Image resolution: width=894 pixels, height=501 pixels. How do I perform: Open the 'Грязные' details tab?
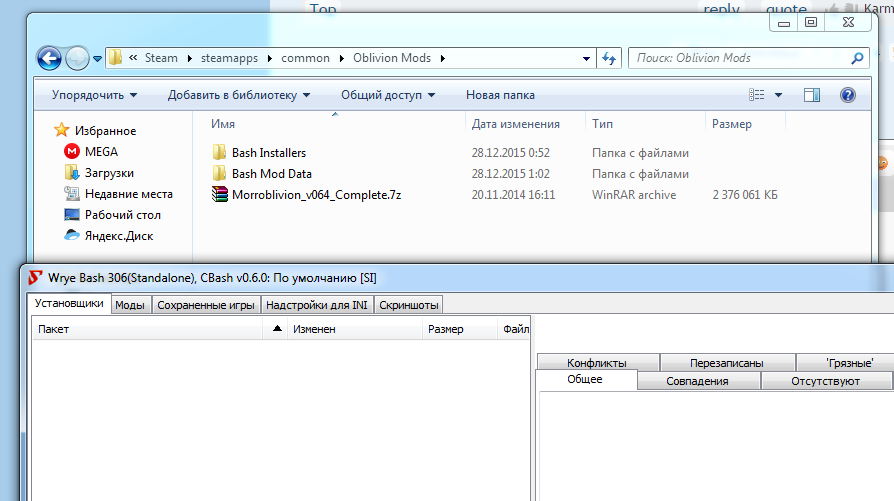[845, 362]
